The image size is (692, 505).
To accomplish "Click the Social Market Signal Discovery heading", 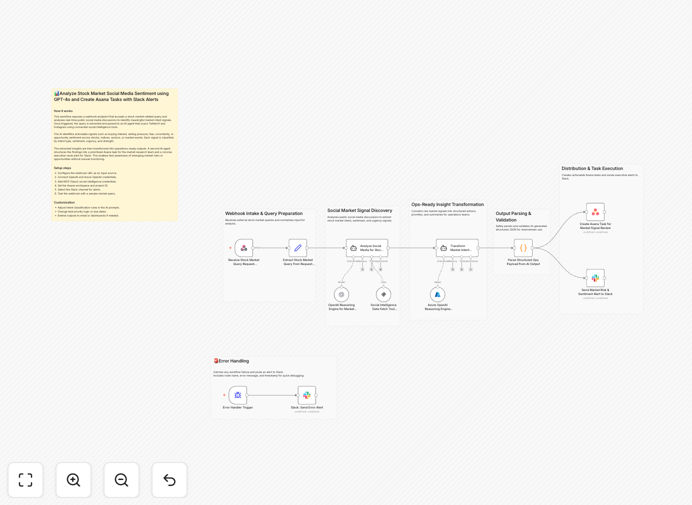I will (360, 211).
